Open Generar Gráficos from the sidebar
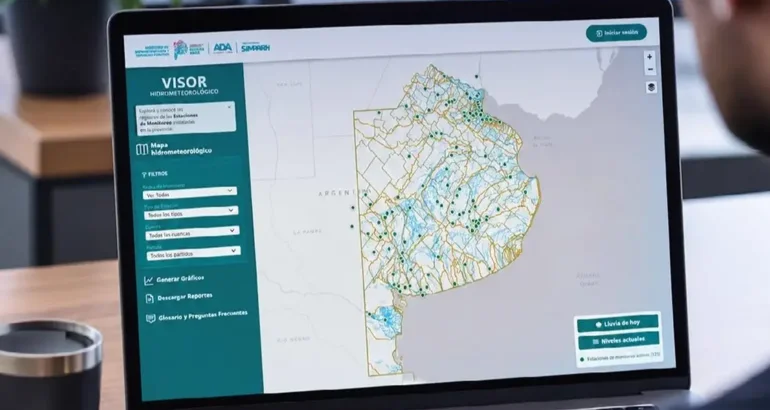The image size is (770, 410). pyautogui.click(x=174, y=279)
